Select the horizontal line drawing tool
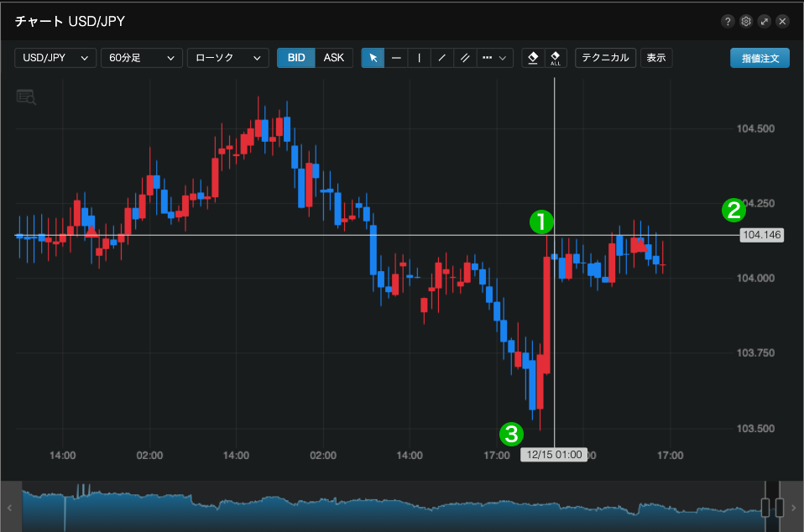 point(396,58)
